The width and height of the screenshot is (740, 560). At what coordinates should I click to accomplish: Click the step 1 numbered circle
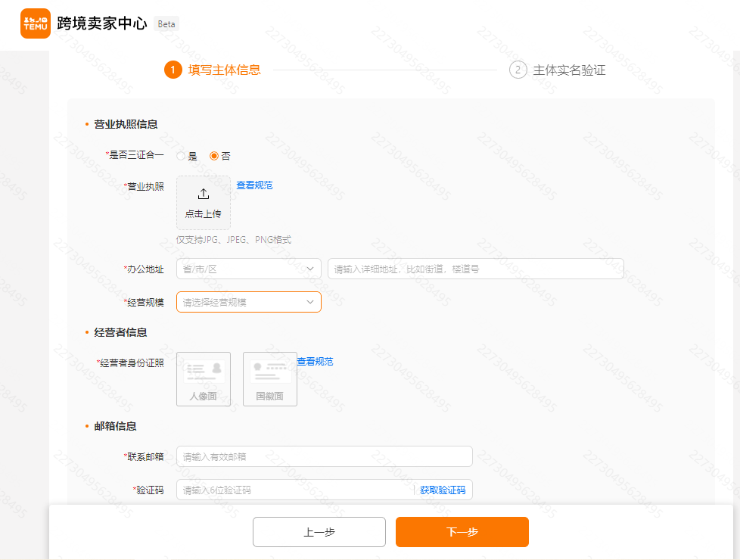tap(172, 70)
